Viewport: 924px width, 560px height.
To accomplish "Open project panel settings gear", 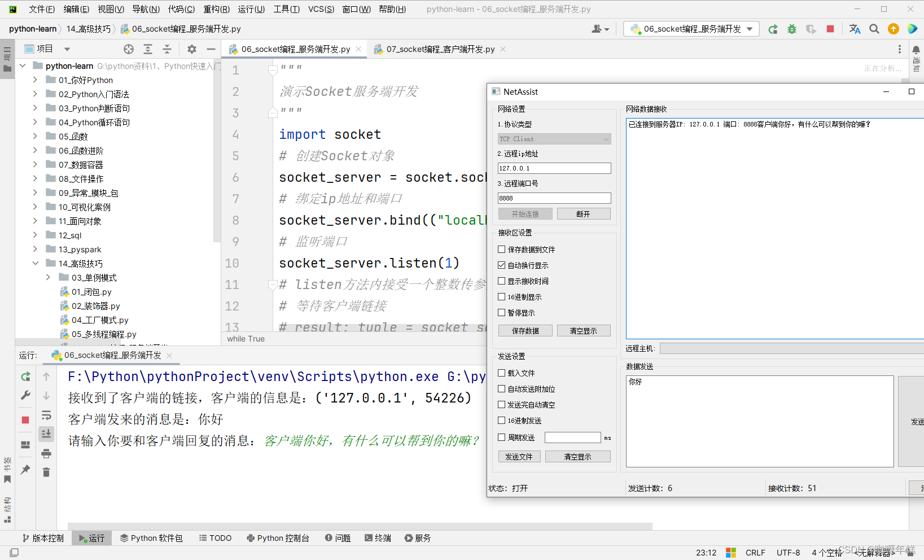I will 192,49.
